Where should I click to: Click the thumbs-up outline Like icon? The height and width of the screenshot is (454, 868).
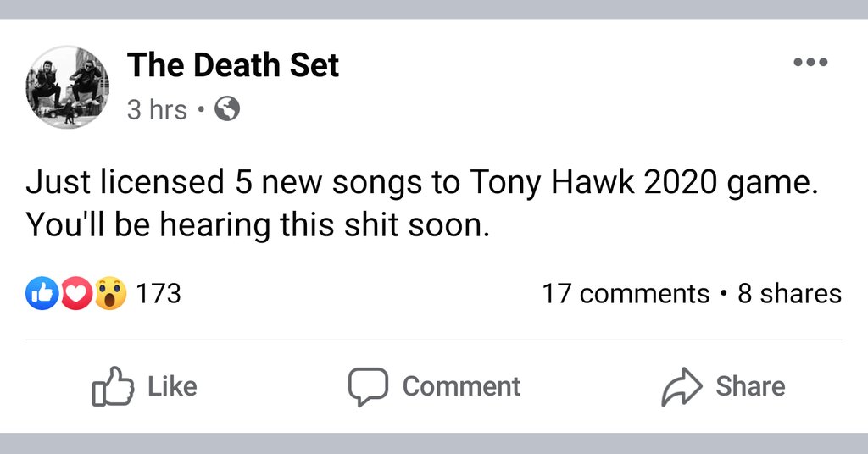tap(113, 386)
